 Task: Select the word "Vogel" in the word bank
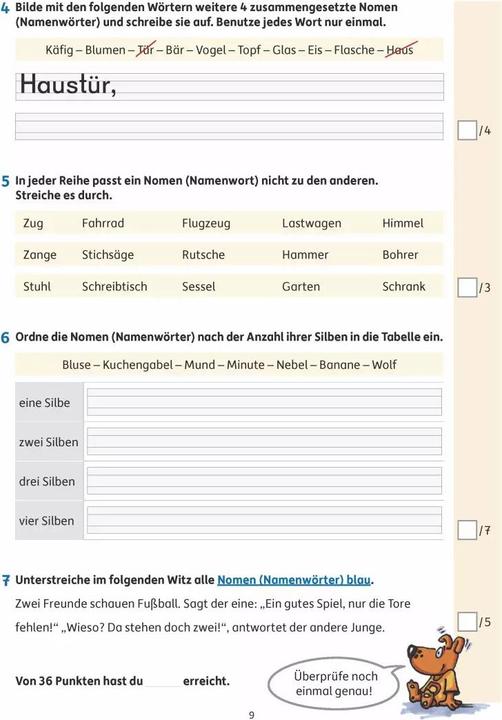pyautogui.click(x=211, y=50)
